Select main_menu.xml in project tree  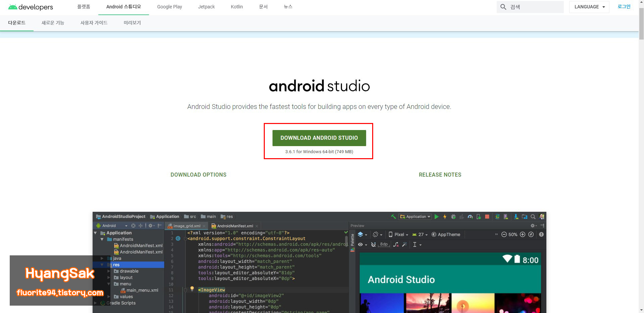tap(139, 290)
